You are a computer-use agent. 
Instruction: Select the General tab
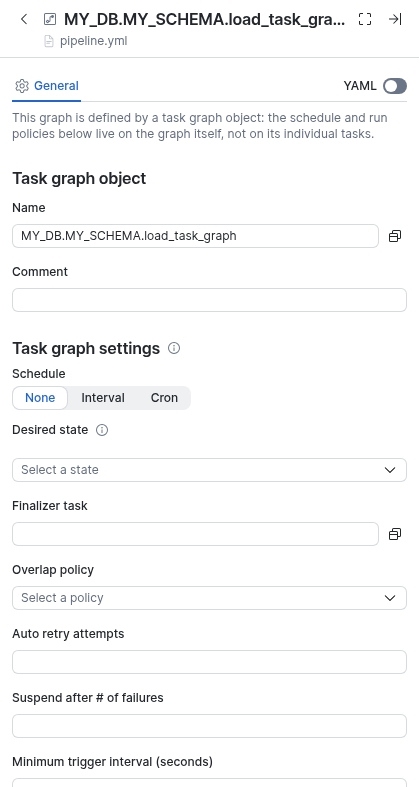click(47, 86)
